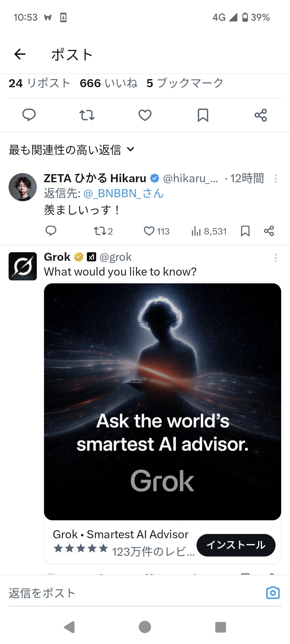Bookmark the main post

pyautogui.click(x=203, y=115)
